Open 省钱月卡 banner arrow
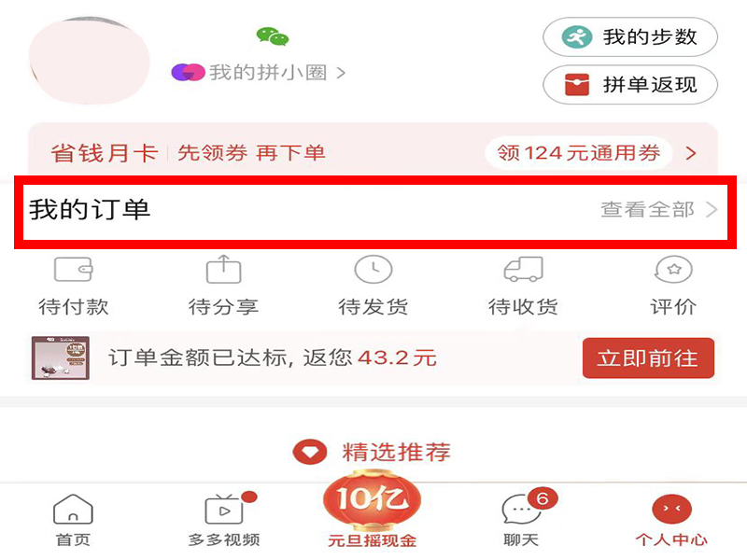This screenshot has height=560, width=747. click(x=691, y=153)
